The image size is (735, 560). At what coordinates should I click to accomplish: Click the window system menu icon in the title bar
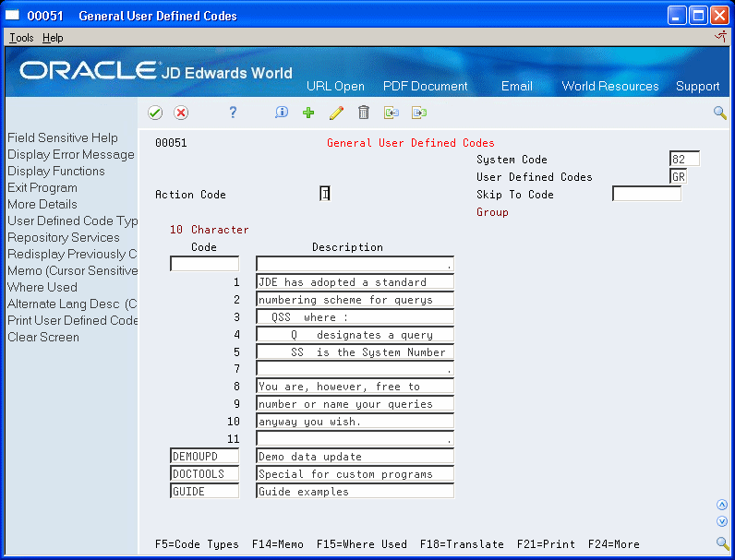12,16
